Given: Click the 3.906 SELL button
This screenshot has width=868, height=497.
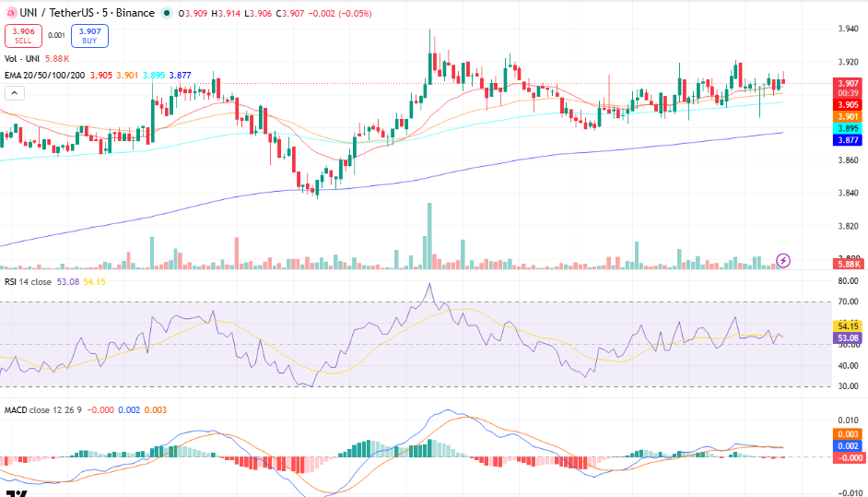Looking at the screenshot, I should pos(23,36).
